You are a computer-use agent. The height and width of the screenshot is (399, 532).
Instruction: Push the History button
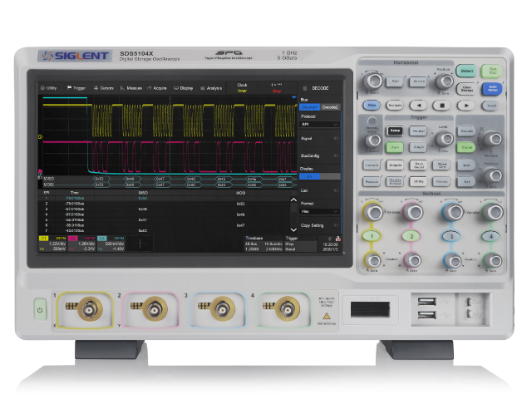(x=441, y=181)
